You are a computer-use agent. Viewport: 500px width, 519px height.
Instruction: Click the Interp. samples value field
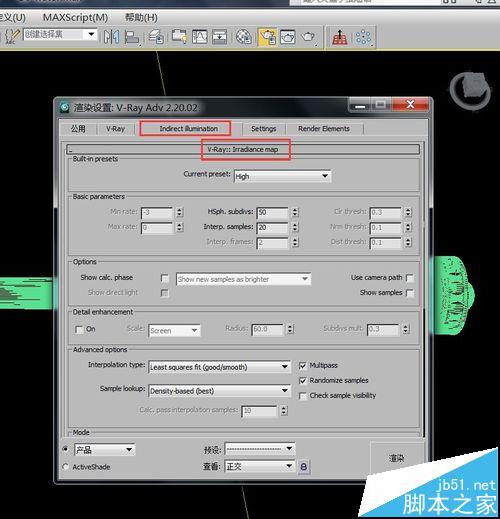(x=272, y=227)
